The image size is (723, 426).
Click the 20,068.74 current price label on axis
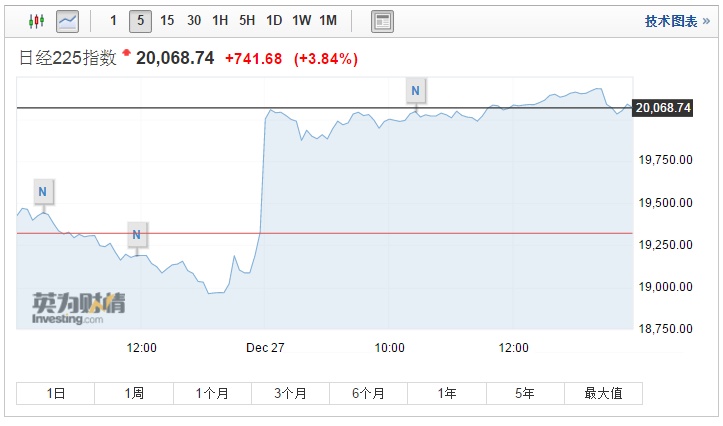[663, 108]
